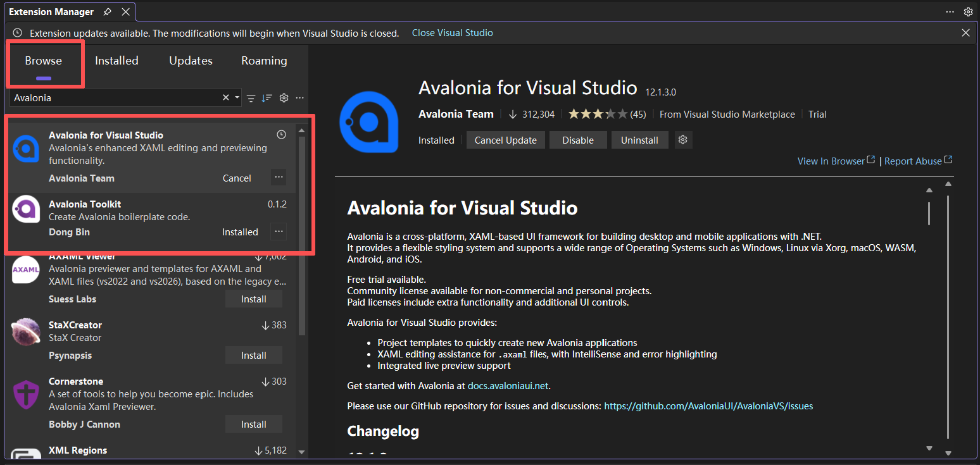This screenshot has height=465, width=980.
Task: Open the search settings gear icon
Action: [x=284, y=98]
